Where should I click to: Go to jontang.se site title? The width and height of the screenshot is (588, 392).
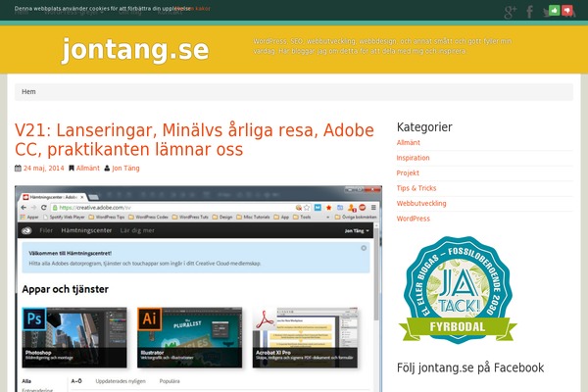(x=135, y=50)
